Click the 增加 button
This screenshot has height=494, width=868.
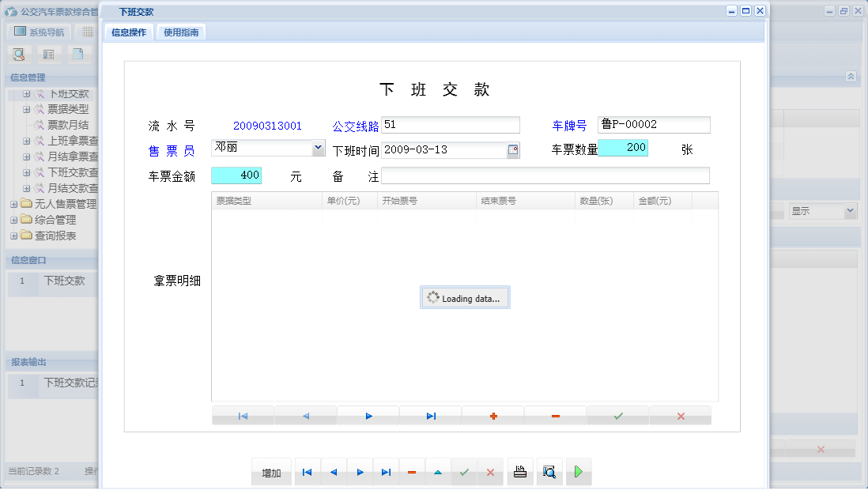point(271,472)
